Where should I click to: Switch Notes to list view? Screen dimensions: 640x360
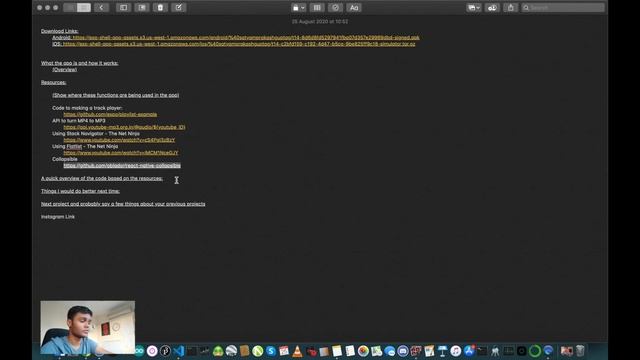pyautogui.click(x=70, y=7)
